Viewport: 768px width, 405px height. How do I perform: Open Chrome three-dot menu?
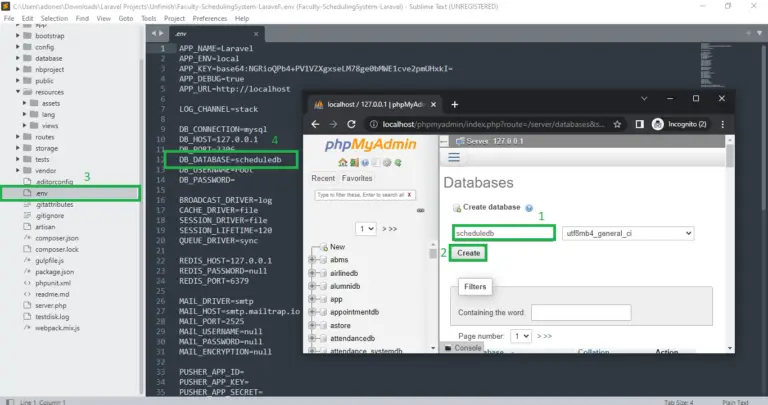pos(722,124)
